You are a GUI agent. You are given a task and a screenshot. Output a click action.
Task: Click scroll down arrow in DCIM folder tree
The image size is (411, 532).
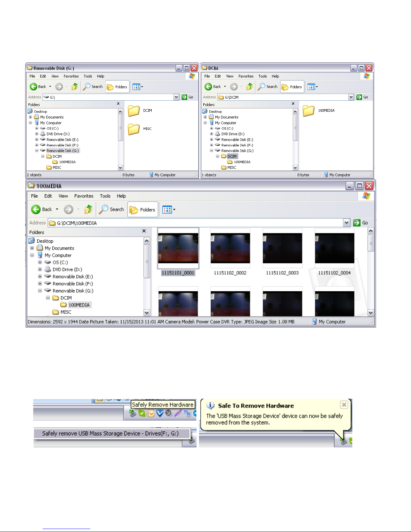point(295,167)
